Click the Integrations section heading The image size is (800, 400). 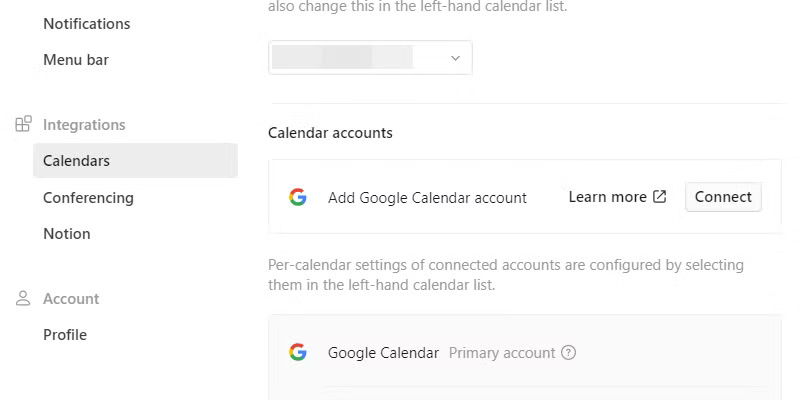click(x=84, y=125)
